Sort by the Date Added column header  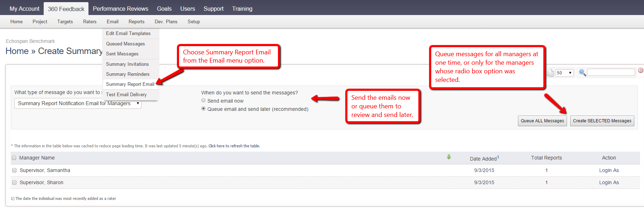coord(484,158)
